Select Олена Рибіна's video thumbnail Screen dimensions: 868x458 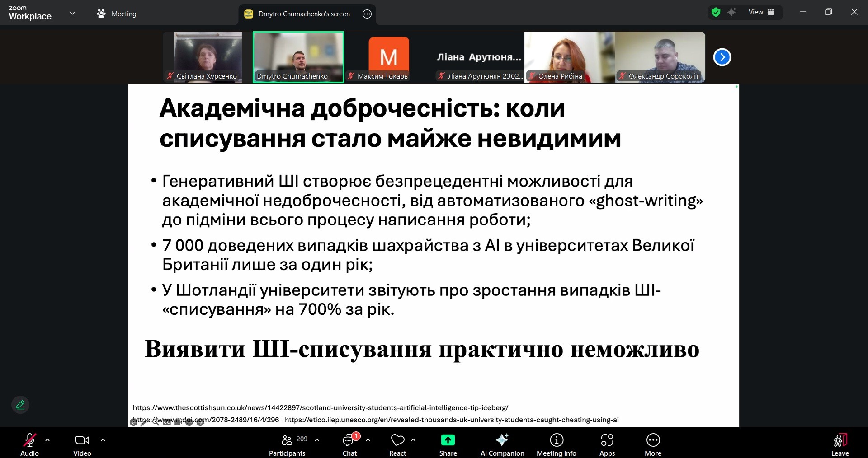[x=569, y=56]
